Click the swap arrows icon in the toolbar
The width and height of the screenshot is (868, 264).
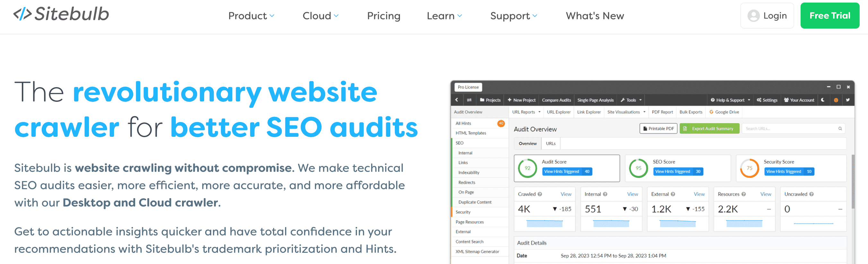(x=469, y=100)
